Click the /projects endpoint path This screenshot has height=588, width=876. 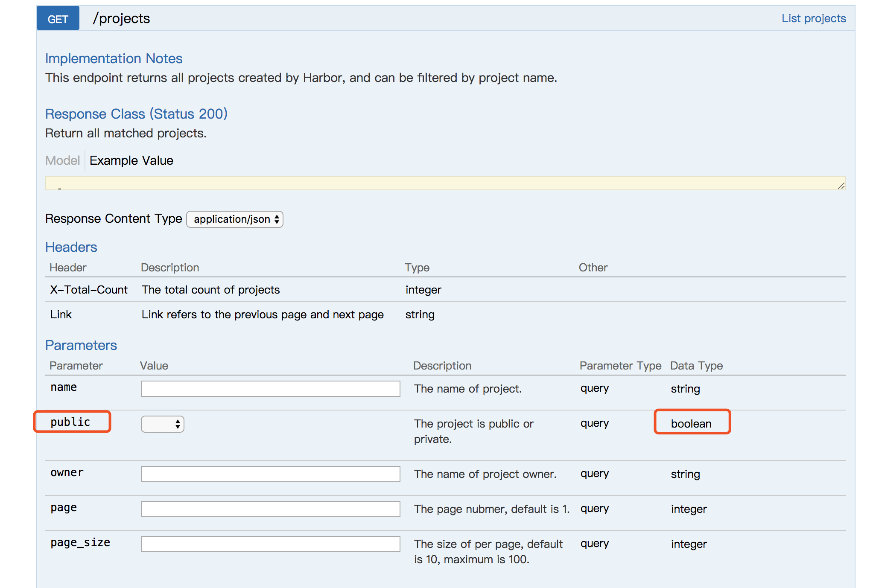[x=122, y=18]
